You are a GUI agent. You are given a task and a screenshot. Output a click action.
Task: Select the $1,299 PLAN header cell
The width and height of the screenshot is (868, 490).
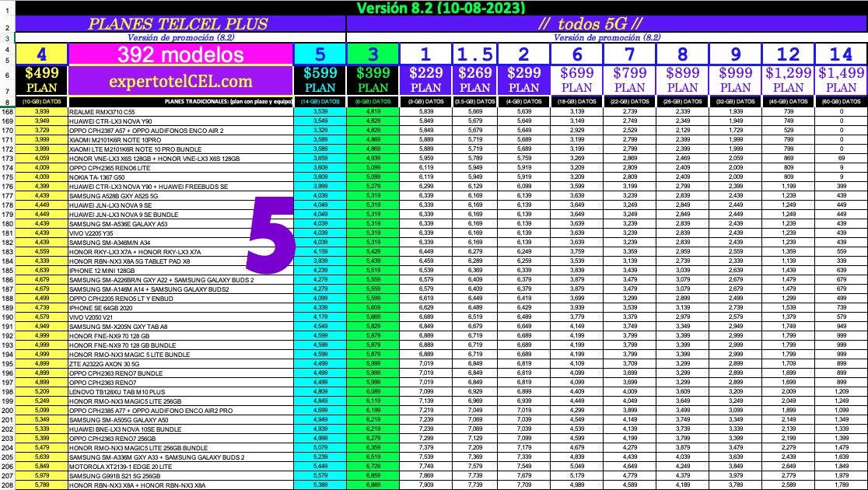point(789,81)
